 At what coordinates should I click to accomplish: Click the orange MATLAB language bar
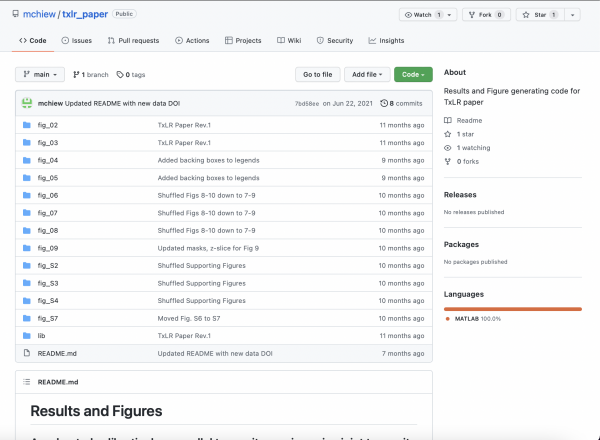512,309
